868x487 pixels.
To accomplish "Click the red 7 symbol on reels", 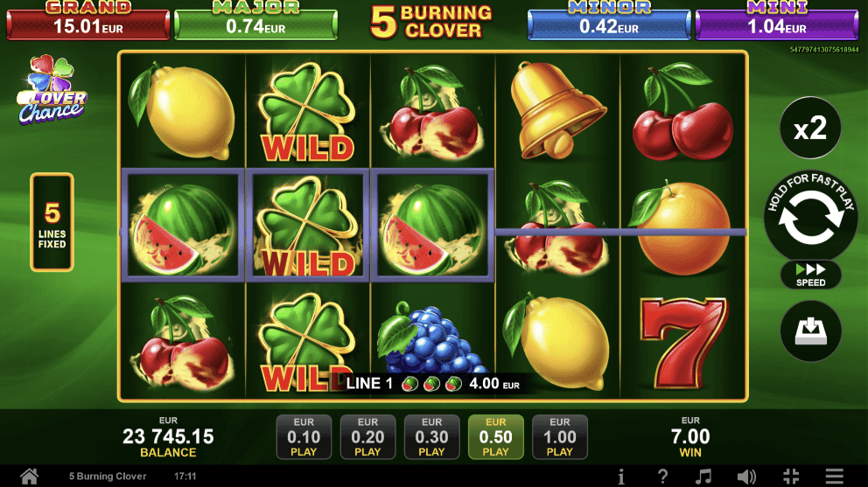I will 682,342.
